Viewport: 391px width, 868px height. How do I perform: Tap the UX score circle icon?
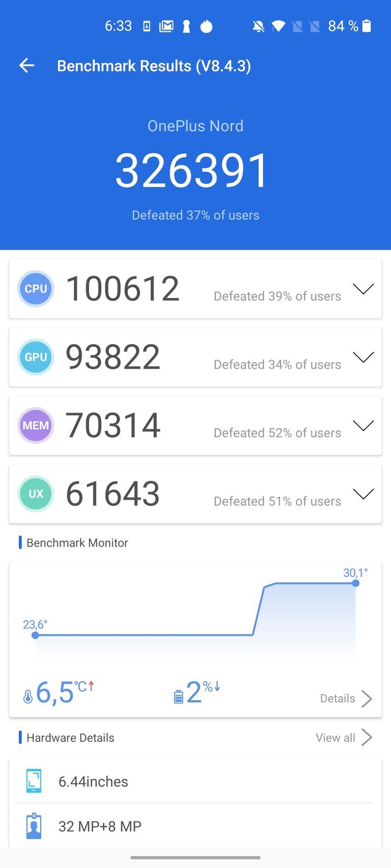coord(36,494)
